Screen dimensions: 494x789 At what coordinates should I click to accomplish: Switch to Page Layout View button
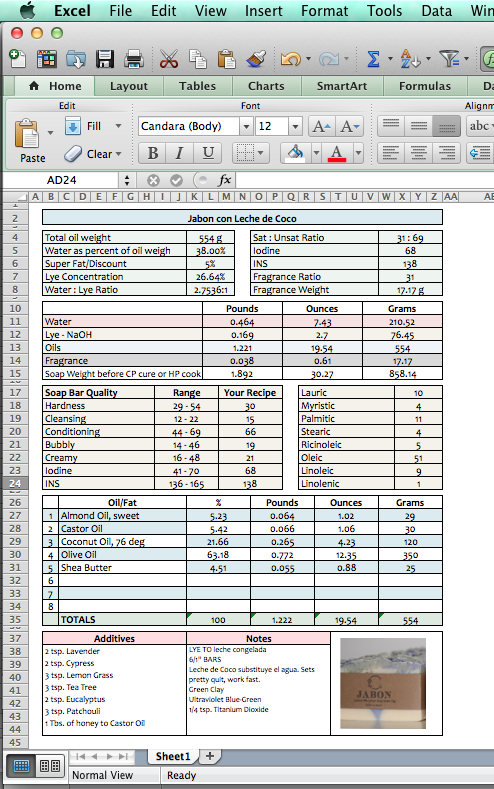point(50,766)
